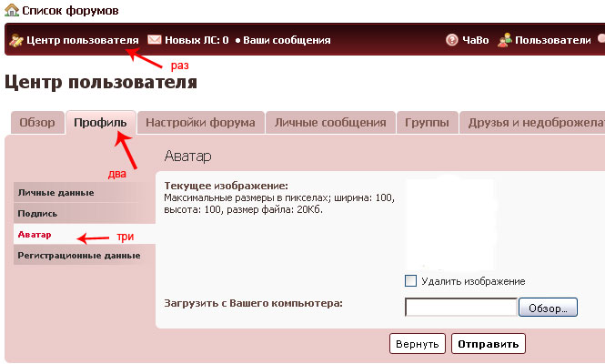Open Новых ЛС: 0 messages link

[196, 40]
